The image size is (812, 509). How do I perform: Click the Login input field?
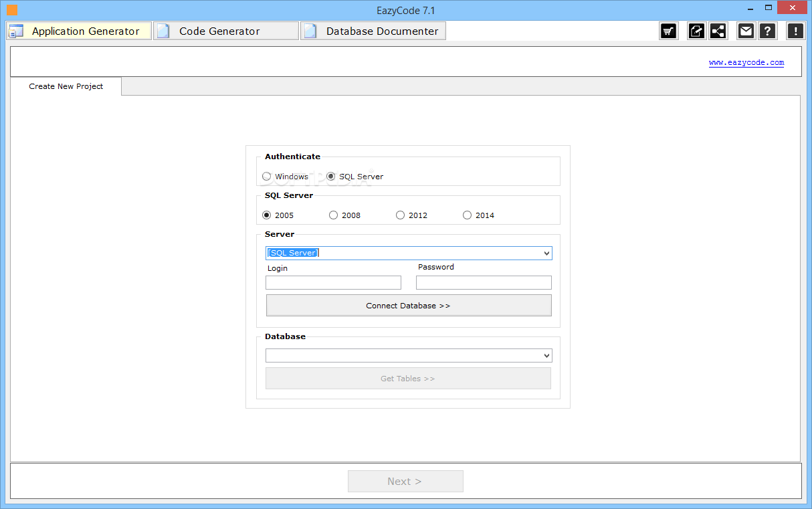pyautogui.click(x=333, y=283)
